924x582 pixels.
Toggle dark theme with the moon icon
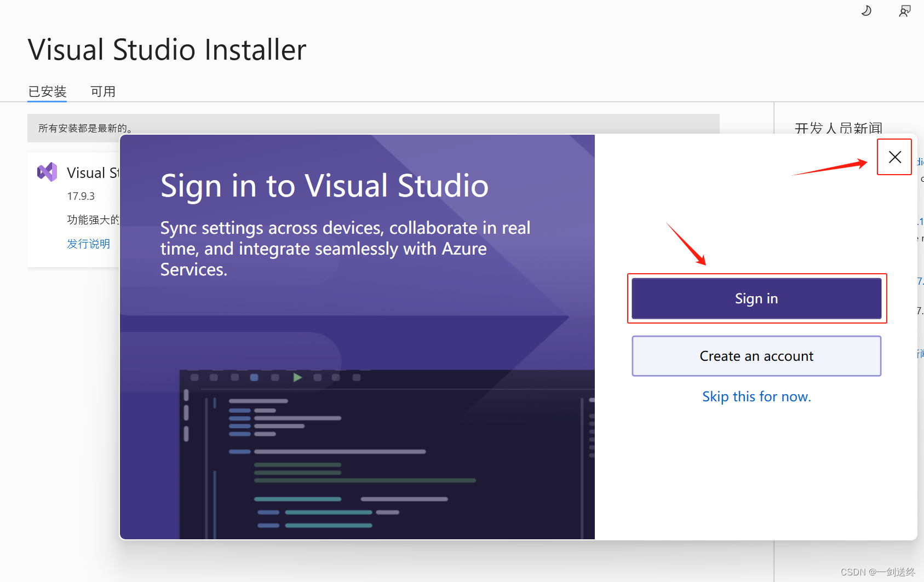(x=865, y=10)
